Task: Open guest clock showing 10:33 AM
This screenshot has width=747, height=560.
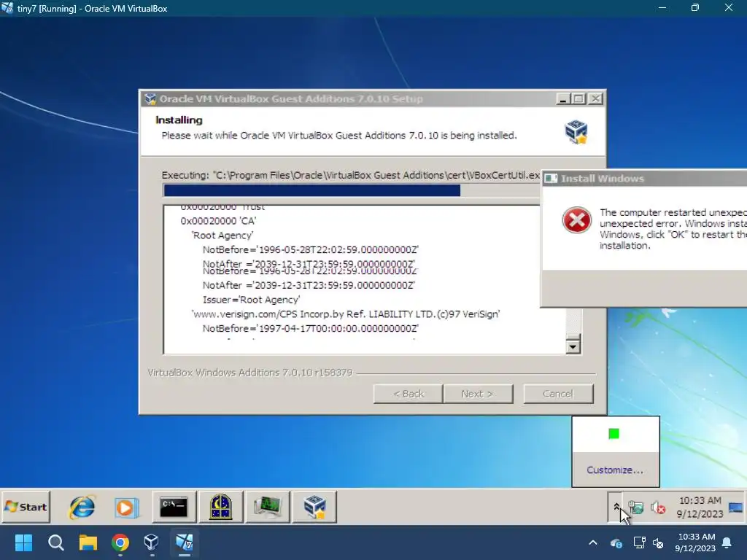Action: click(700, 507)
